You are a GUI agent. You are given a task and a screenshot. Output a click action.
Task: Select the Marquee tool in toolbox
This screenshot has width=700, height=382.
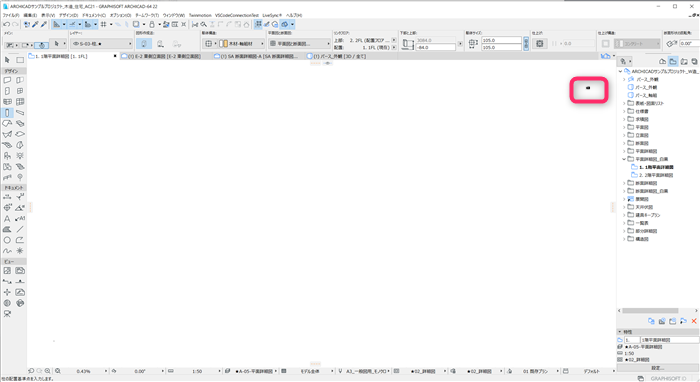pos(20,60)
